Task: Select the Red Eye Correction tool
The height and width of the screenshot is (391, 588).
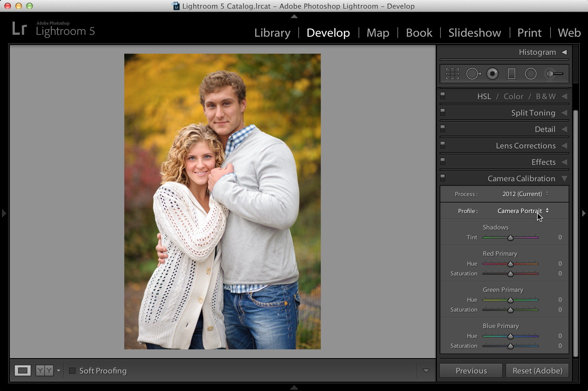Action: 492,74
